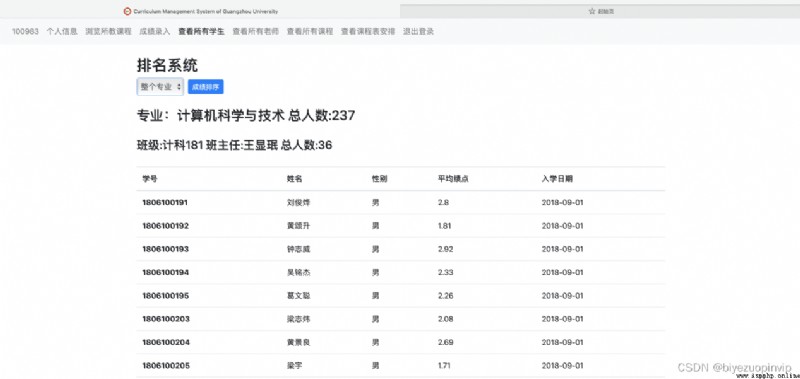This screenshot has height=379, width=800.
Task: Click the 2.08 GPA value
Action: coord(446,319)
